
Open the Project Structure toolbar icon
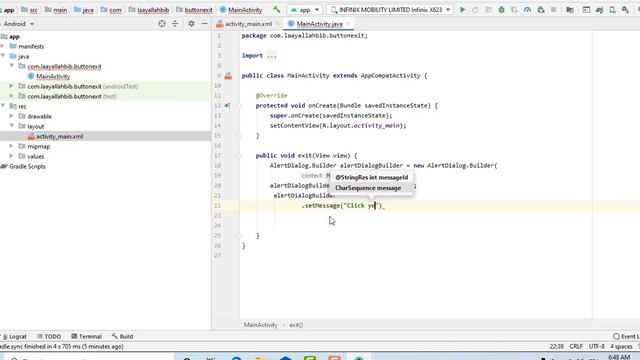586,9
